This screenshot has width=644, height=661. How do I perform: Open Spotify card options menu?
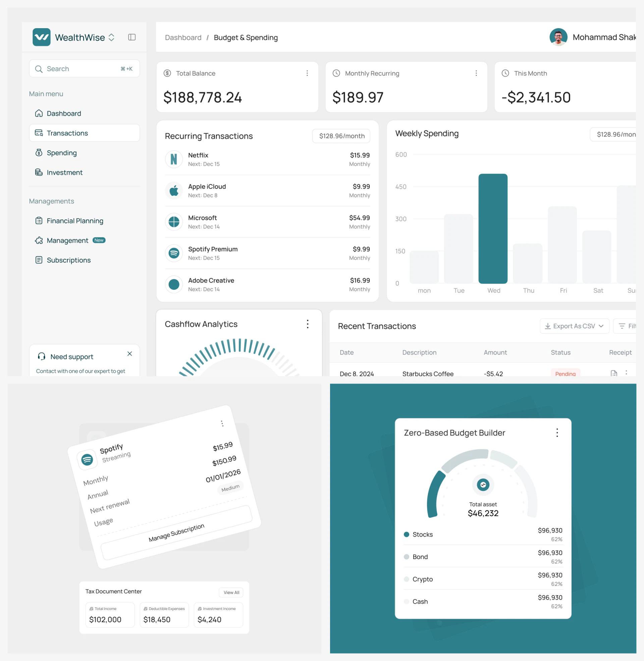click(222, 423)
